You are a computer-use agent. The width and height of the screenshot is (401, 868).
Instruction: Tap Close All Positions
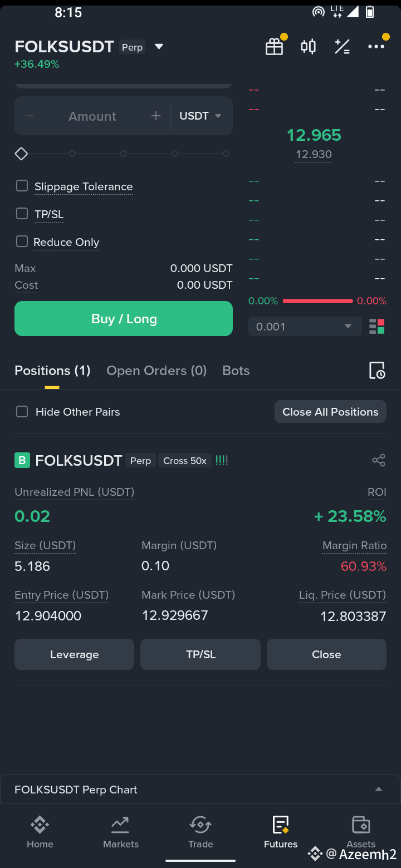click(x=330, y=412)
